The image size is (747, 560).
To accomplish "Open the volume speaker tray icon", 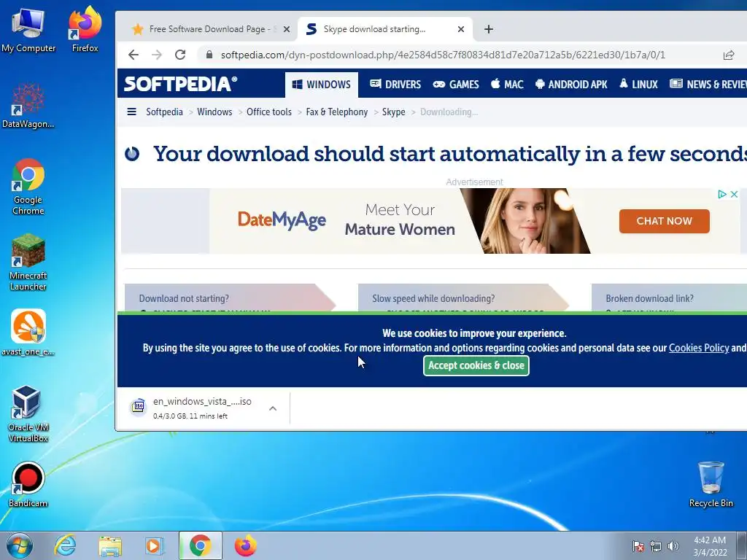I will click(673, 546).
